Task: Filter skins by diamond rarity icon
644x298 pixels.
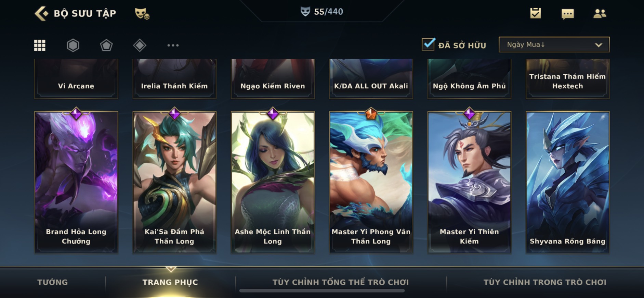Action: point(140,45)
